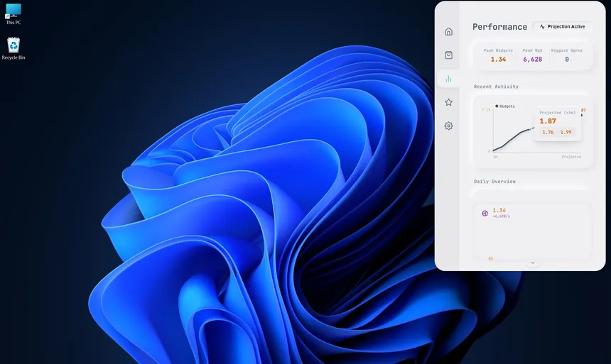Image resolution: width=611 pixels, height=364 pixels.
Task: Click the Peak RpS 6,628 stat
Action: coord(532,60)
